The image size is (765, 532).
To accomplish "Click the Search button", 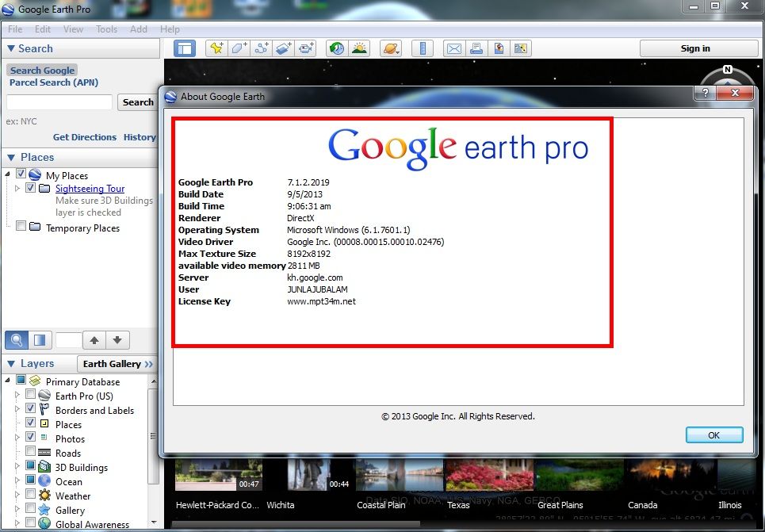I will (138, 102).
